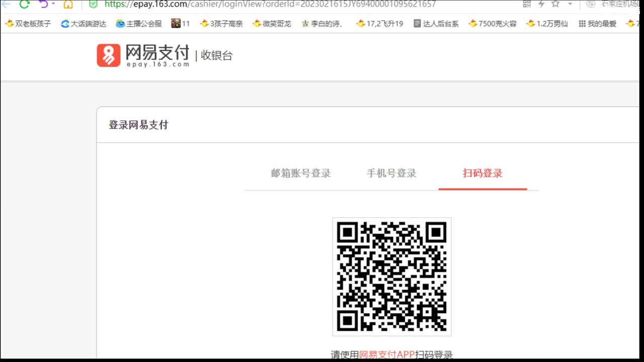Open the 微笑哥龙 bookmark
The image size is (644, 362).
pyautogui.click(x=272, y=24)
